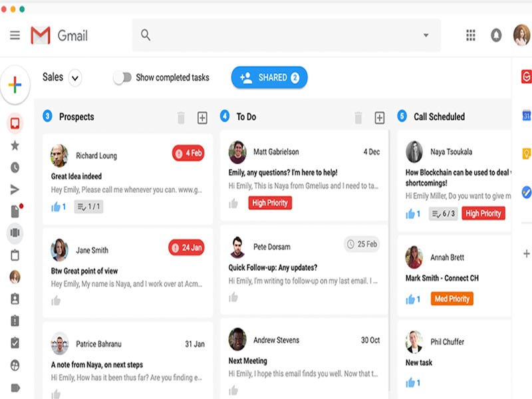Screen dimensions: 532x399
Task: Open A note from Naya email
Action: point(96,364)
